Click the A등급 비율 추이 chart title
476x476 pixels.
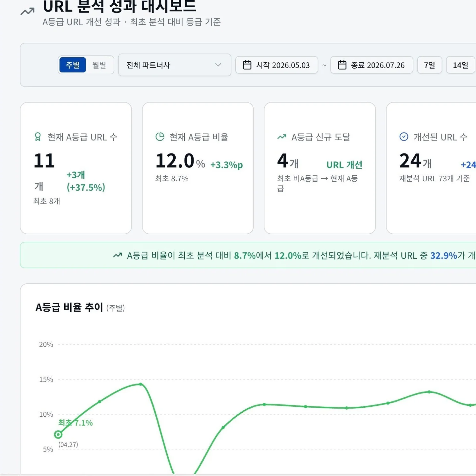[69, 307]
